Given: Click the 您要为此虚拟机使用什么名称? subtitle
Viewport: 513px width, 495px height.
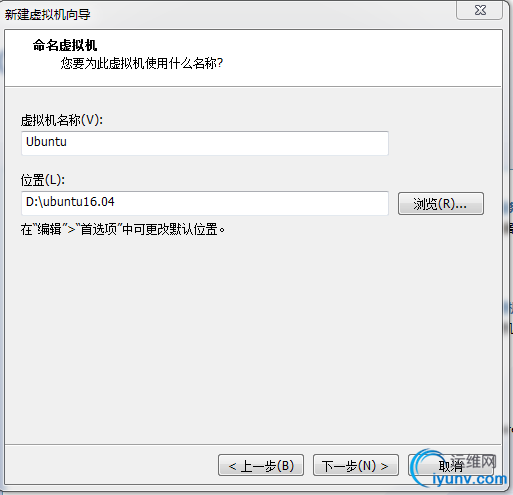Looking at the screenshot, I should pyautogui.click(x=142, y=63).
